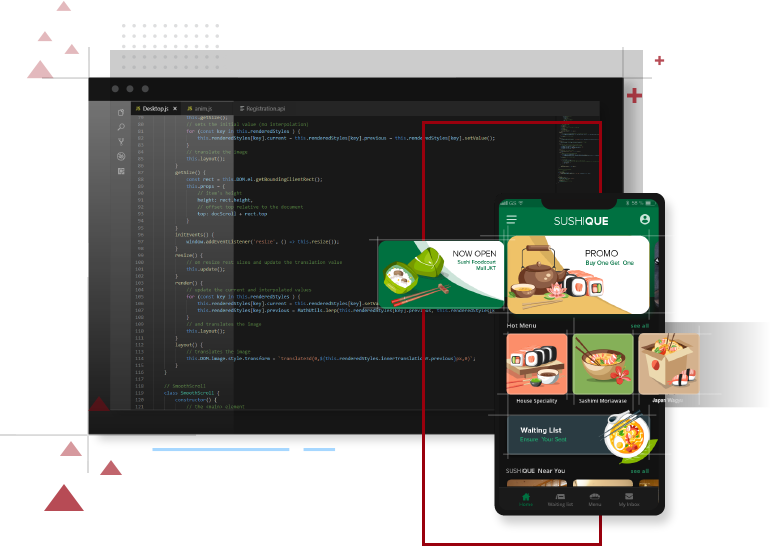Tap the Waiting list icon in bottom navigation
The width and height of the screenshot is (770, 546).
[560, 498]
